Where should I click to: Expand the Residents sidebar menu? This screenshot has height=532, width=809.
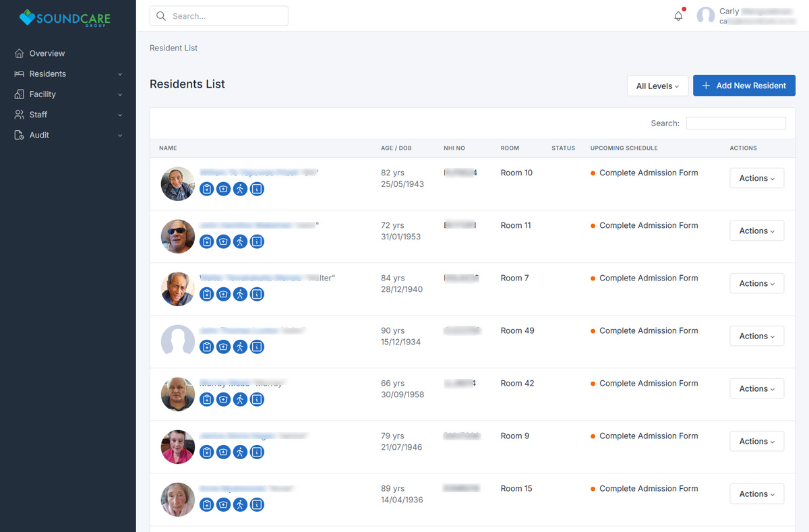[68, 74]
